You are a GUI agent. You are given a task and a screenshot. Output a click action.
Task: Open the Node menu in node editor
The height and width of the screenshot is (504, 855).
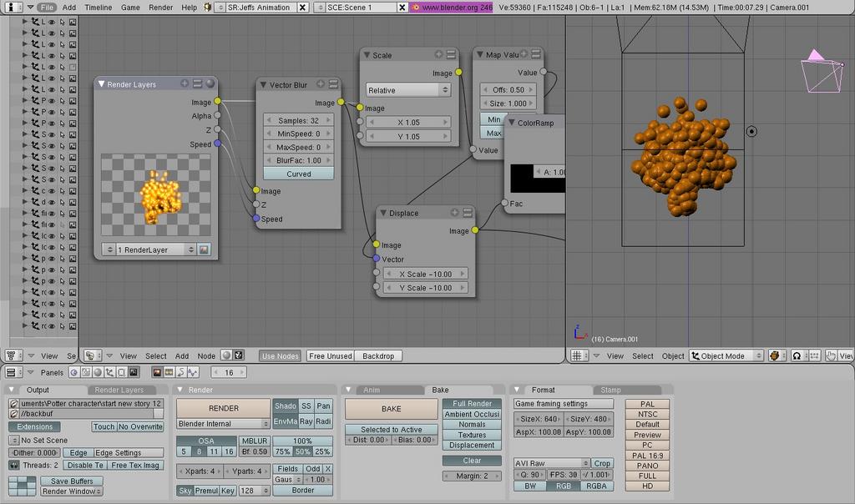click(x=206, y=355)
